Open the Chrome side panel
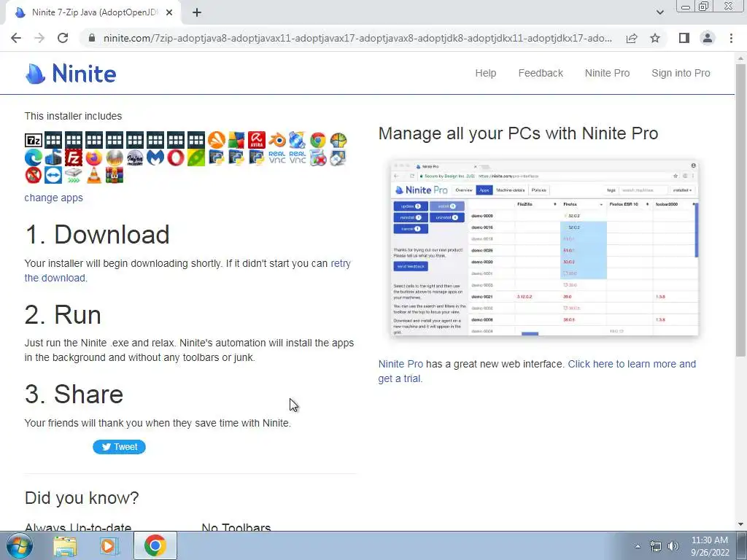 point(684,38)
